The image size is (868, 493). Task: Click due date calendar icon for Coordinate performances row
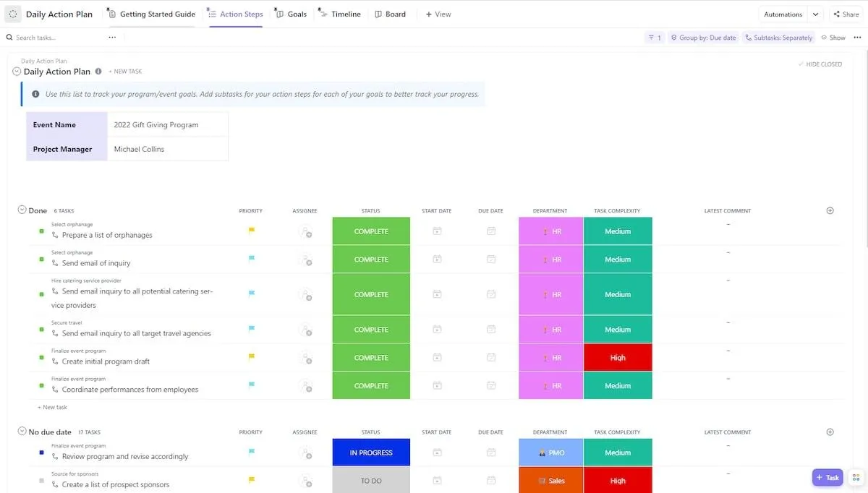tap(491, 386)
